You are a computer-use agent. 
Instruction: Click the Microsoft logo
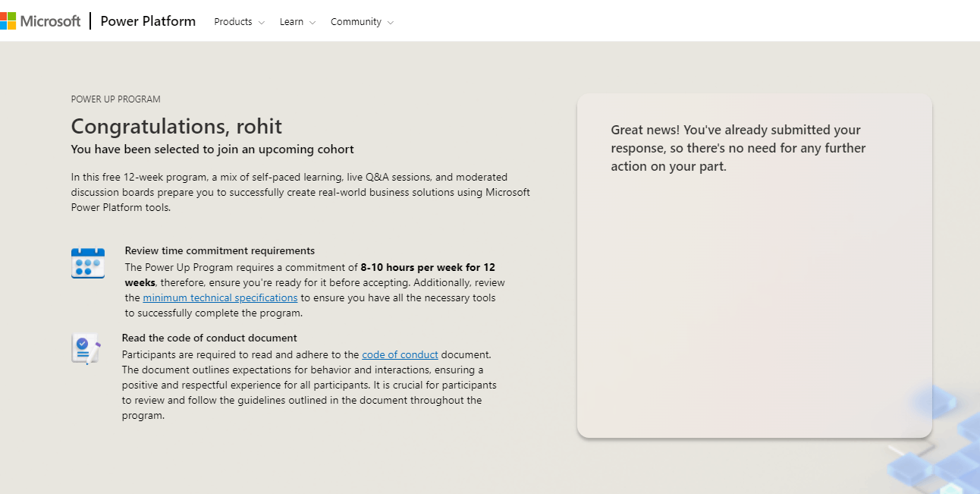click(x=40, y=21)
